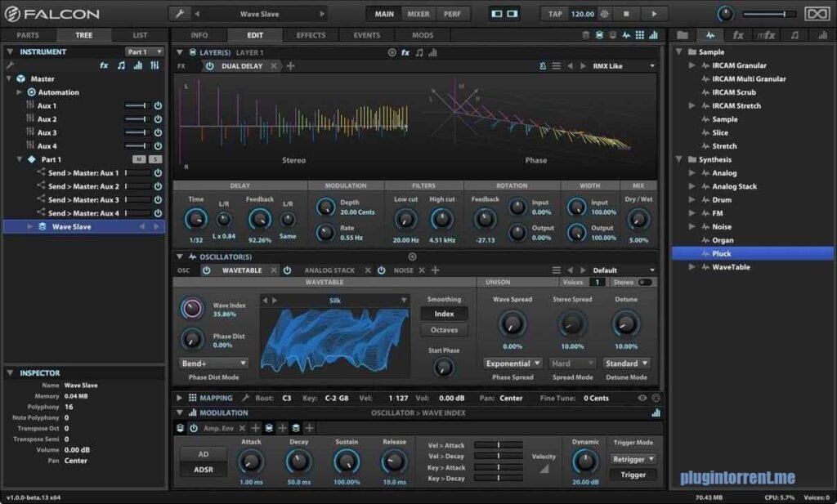
Task: Collapse the Part 1 tree node
Action: (20, 159)
